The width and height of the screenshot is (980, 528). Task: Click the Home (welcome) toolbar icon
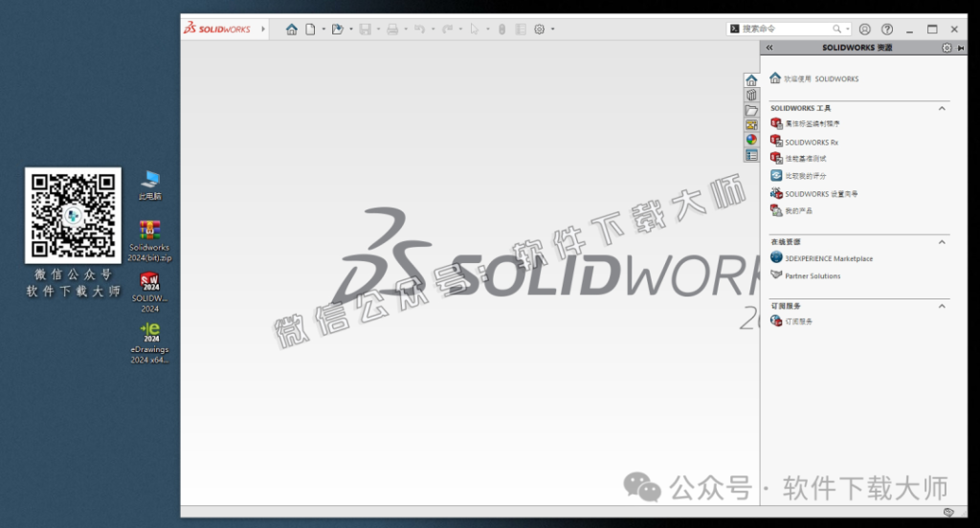[x=291, y=30]
